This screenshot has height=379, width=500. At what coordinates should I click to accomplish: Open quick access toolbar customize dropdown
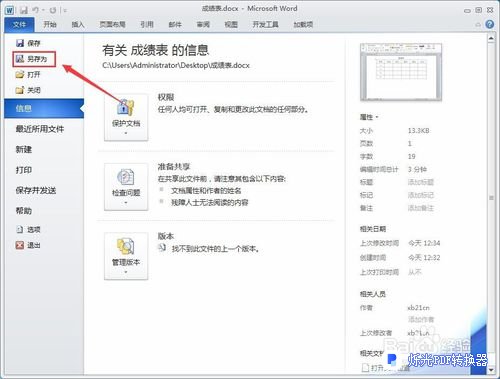point(65,11)
